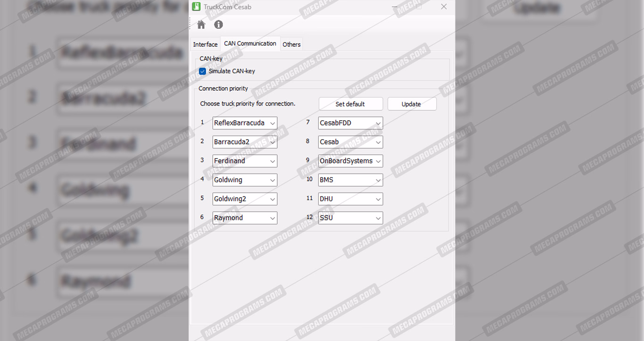Expand the DHU dropdown
This screenshot has height=341, width=644.
pos(350,199)
